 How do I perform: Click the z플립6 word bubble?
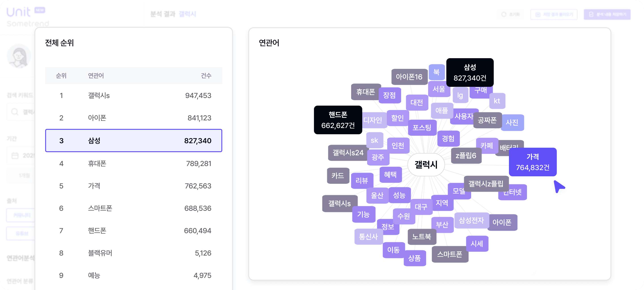(x=466, y=155)
